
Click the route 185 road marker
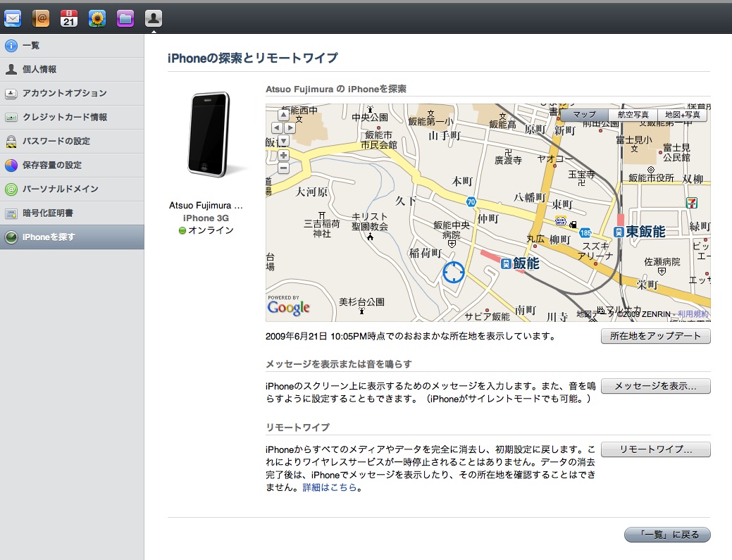(585, 233)
